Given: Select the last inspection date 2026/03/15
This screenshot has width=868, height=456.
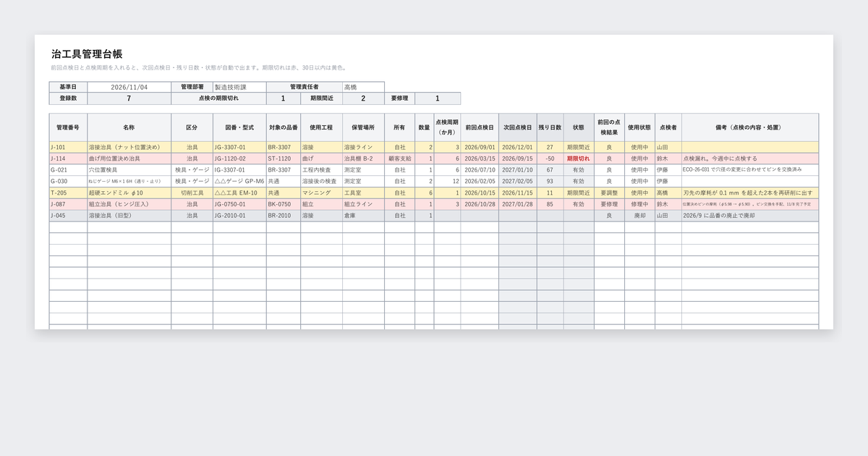Looking at the screenshot, I should 480,159.
